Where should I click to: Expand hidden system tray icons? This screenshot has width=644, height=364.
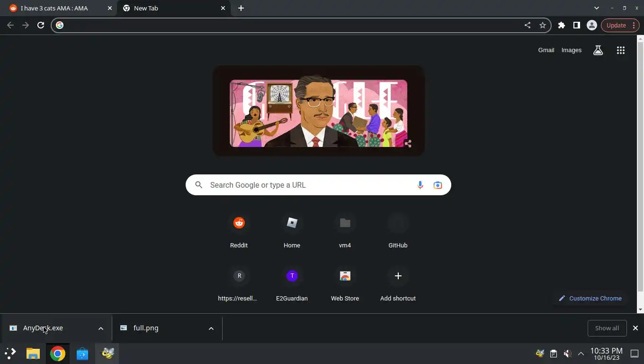[x=581, y=354]
